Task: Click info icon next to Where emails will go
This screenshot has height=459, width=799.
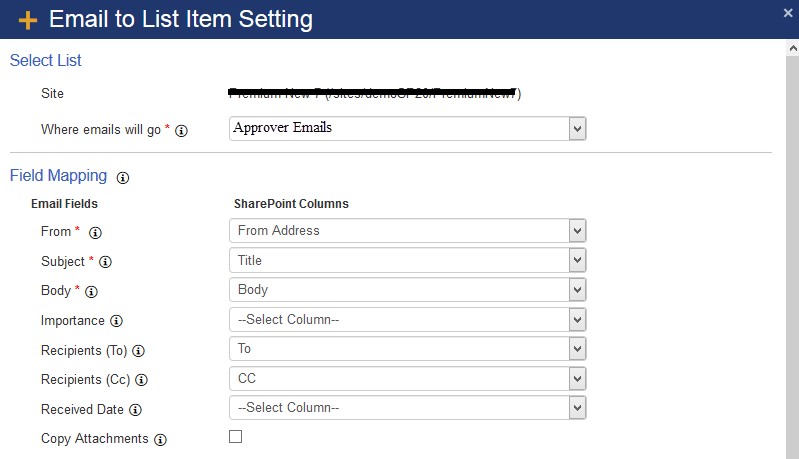Action: tap(182, 130)
